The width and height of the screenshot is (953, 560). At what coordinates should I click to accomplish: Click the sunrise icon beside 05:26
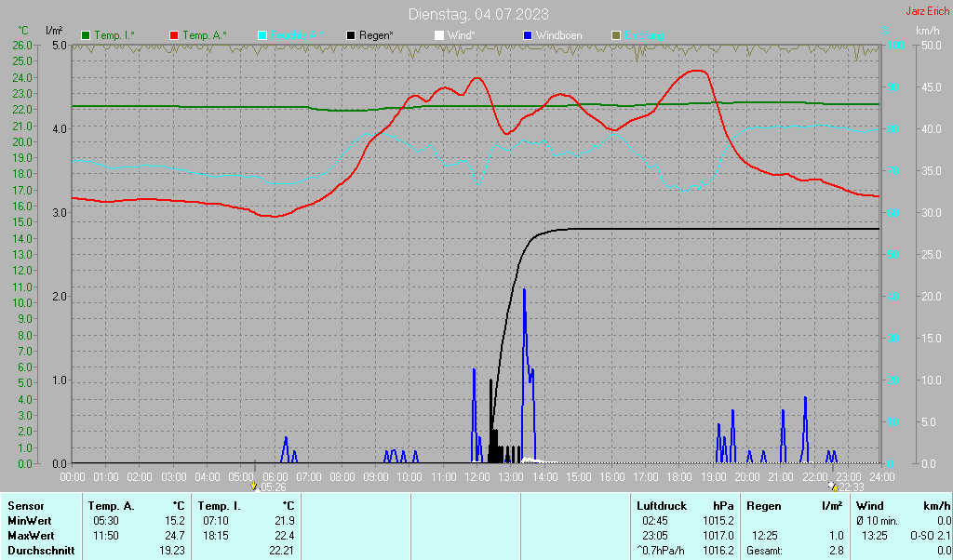(x=255, y=487)
